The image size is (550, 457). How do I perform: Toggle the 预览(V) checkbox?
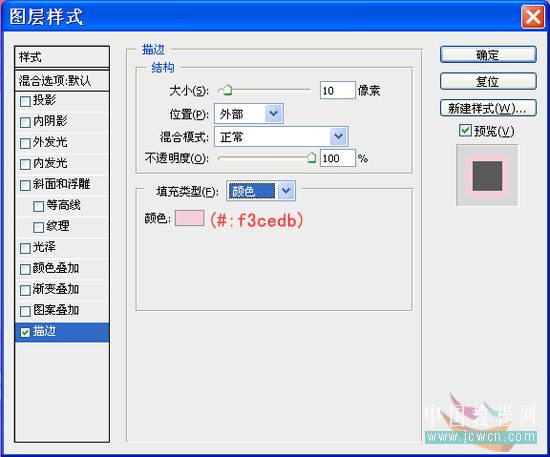point(465,130)
